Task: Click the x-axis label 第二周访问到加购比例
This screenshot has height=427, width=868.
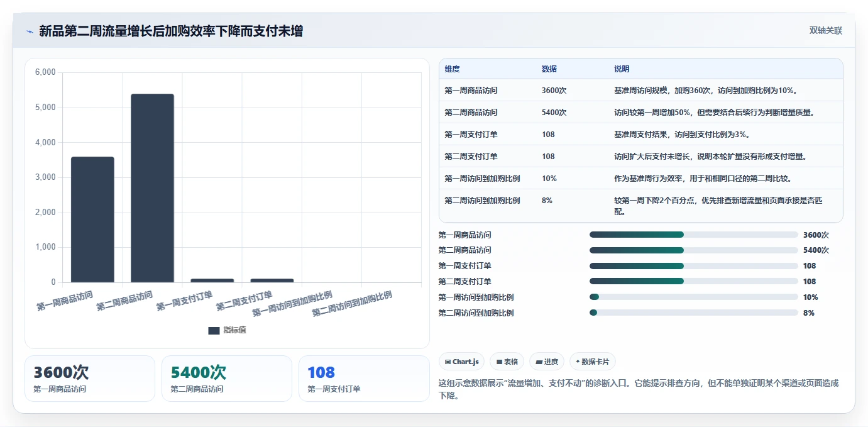Action: [x=352, y=304]
